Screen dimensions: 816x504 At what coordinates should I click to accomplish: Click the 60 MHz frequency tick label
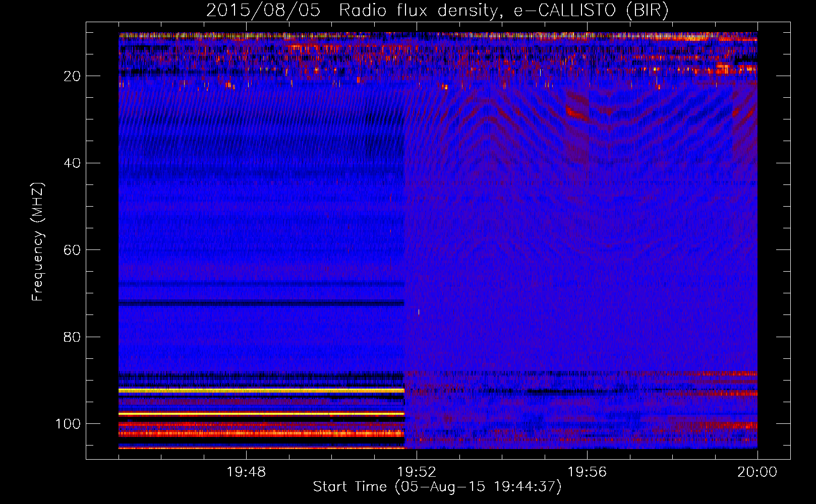[72, 250]
